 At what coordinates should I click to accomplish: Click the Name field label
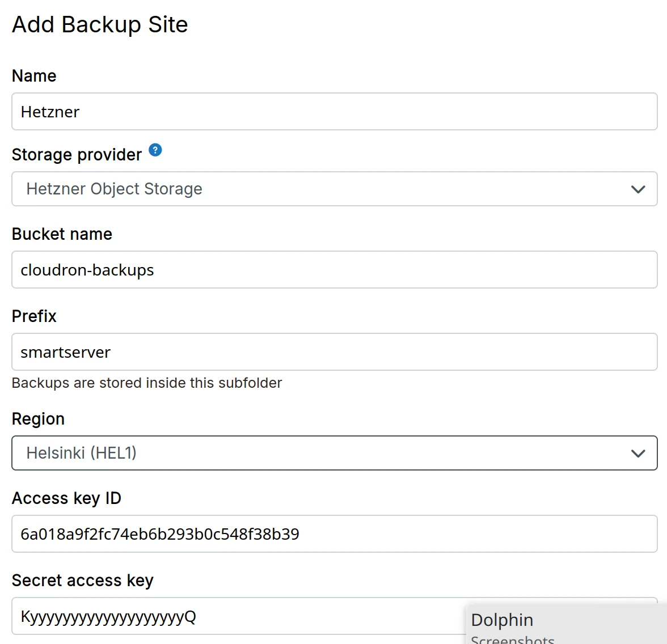point(34,76)
